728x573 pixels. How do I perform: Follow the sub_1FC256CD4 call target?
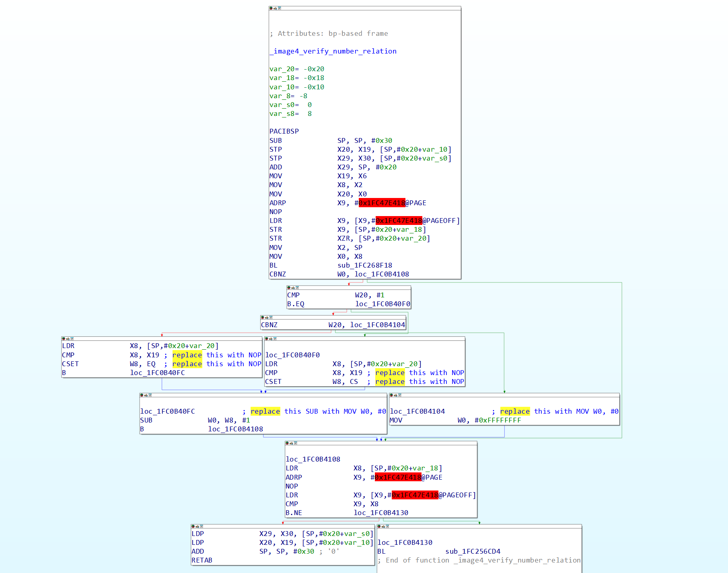473,551
